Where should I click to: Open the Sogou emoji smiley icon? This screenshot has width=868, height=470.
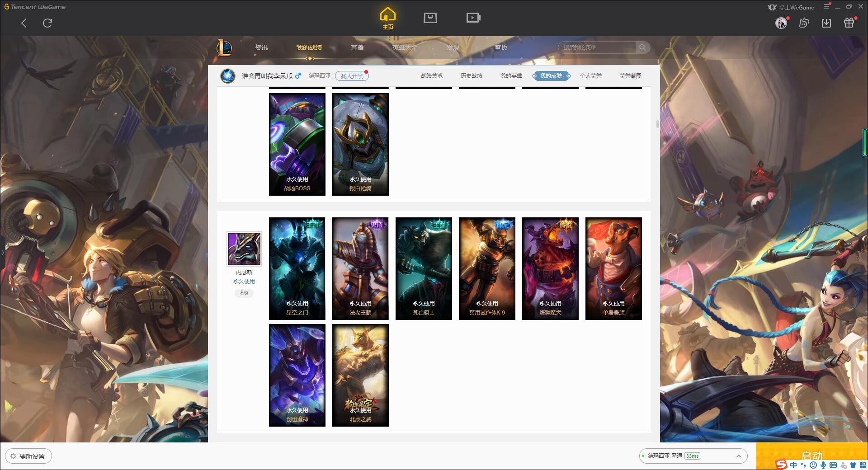[x=813, y=465]
